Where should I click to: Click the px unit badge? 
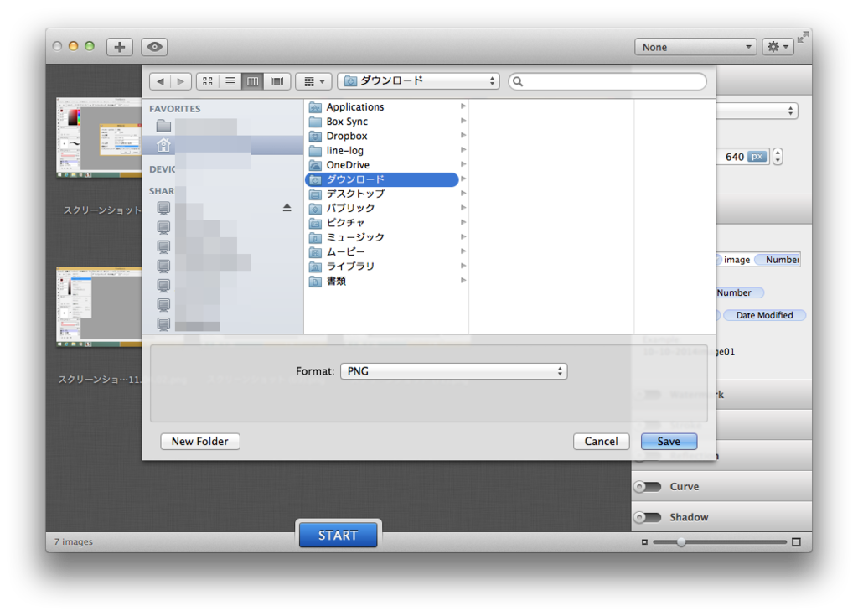[x=757, y=157]
